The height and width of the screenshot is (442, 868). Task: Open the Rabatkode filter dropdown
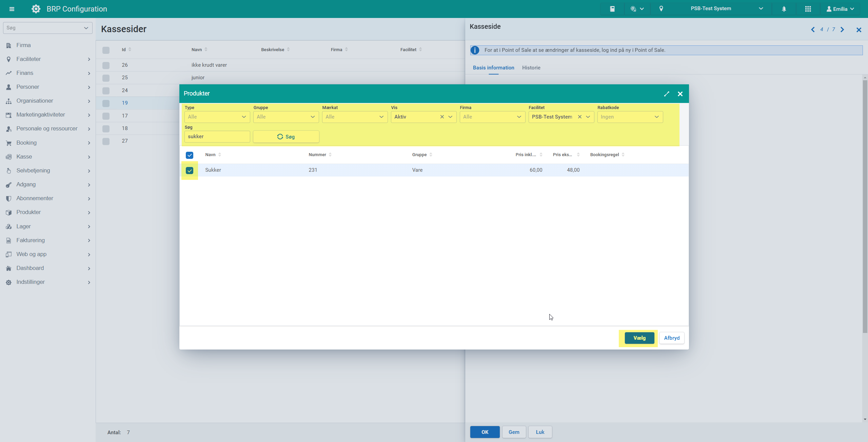click(x=630, y=117)
